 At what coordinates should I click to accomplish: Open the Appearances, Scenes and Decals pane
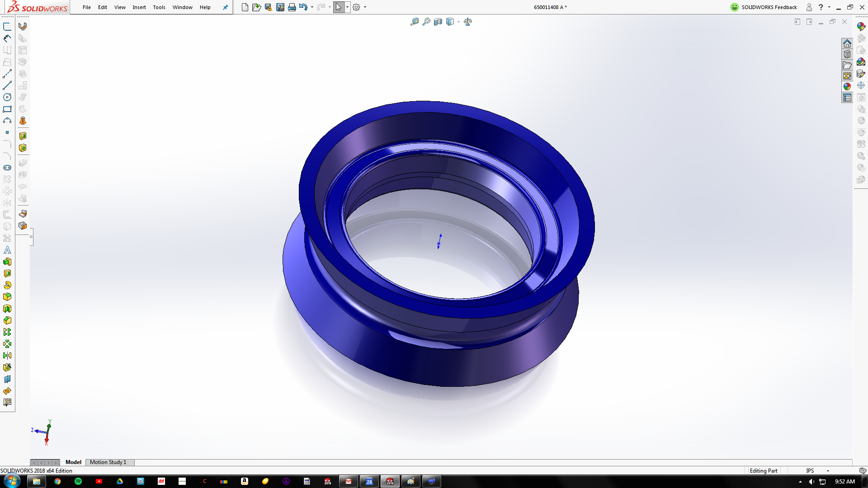tap(847, 86)
